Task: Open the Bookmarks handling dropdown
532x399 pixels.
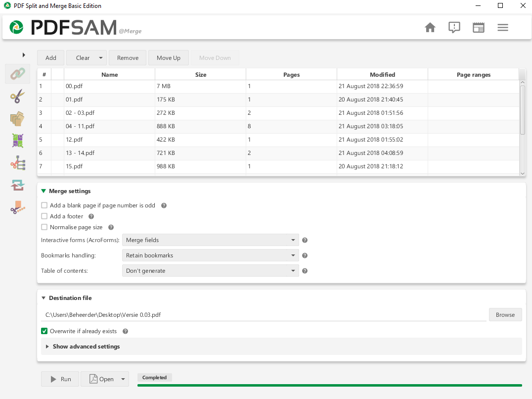Action: coord(210,255)
